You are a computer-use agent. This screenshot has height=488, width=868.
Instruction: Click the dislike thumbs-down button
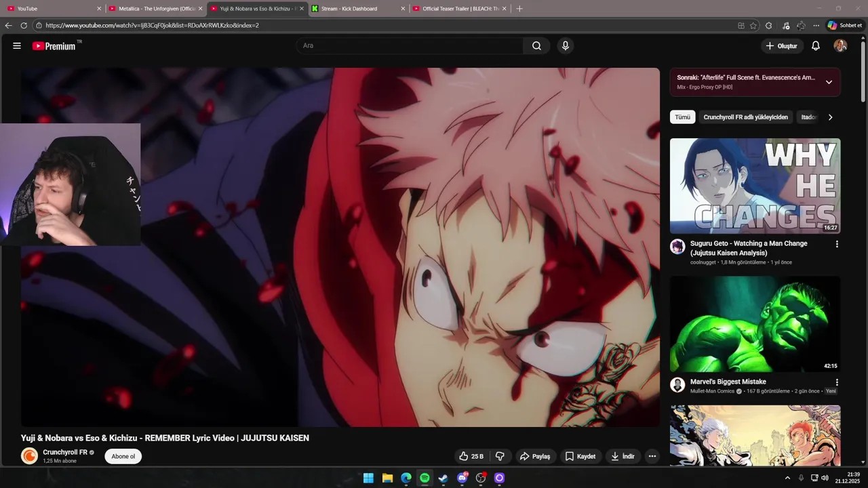pos(500,456)
